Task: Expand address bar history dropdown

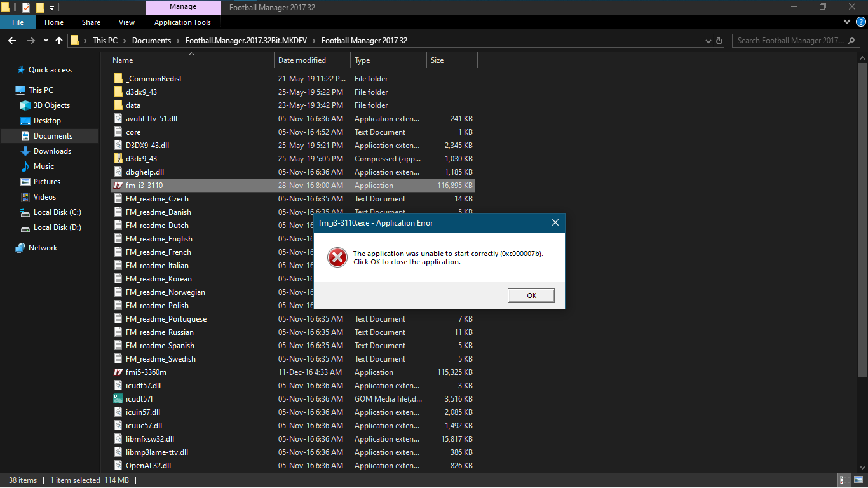Action: (x=709, y=41)
